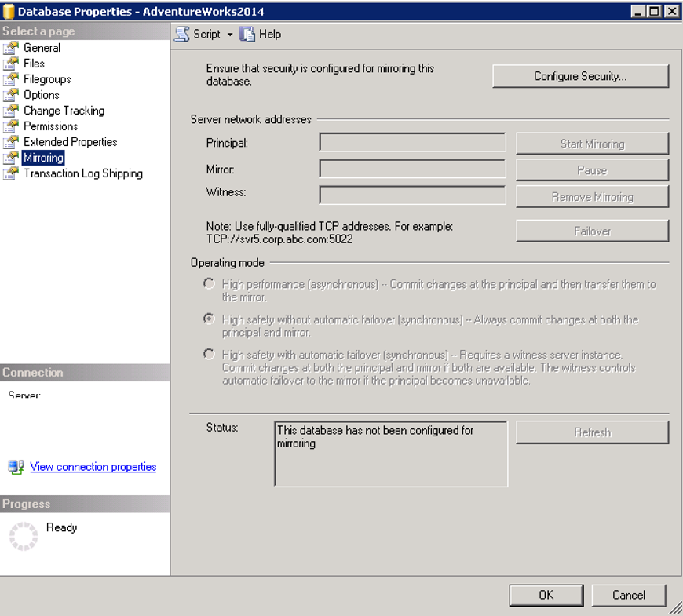
Task: Click the Mirror address field
Action: pyautogui.click(x=412, y=169)
